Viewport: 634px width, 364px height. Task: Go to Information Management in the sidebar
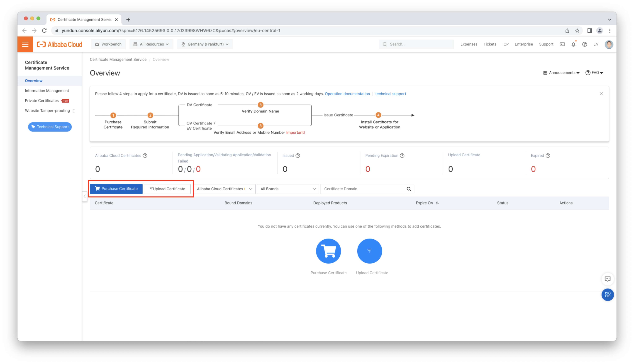coord(47,90)
